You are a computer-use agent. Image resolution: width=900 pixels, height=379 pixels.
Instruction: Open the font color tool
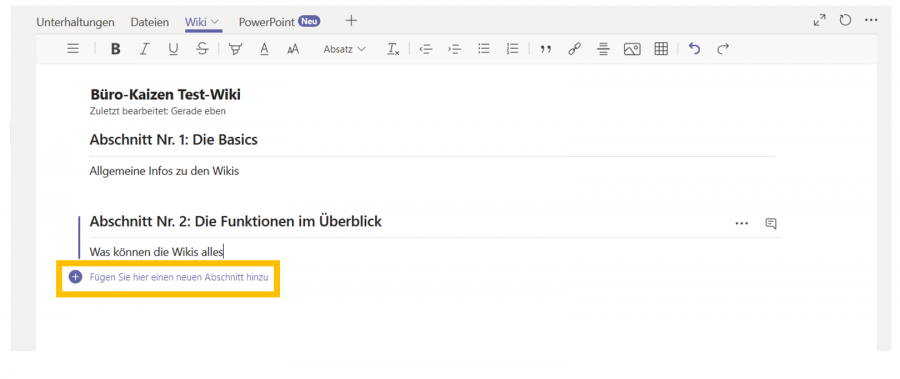click(x=264, y=49)
